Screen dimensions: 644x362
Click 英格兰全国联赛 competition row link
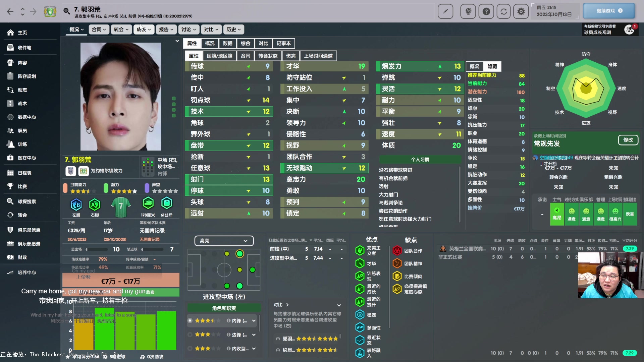467,249
